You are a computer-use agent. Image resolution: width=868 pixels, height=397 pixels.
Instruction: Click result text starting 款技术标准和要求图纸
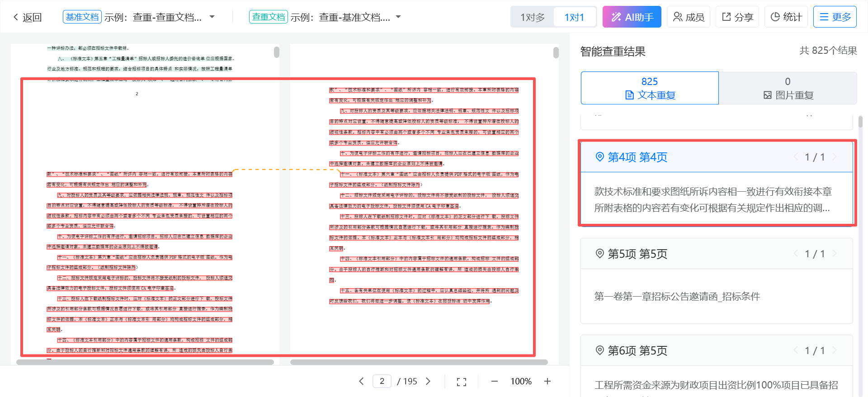(x=713, y=200)
